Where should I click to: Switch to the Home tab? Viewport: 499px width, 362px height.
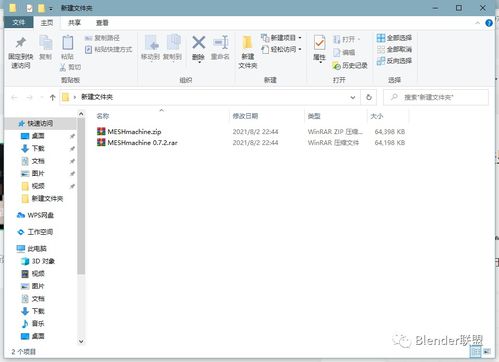(47, 23)
